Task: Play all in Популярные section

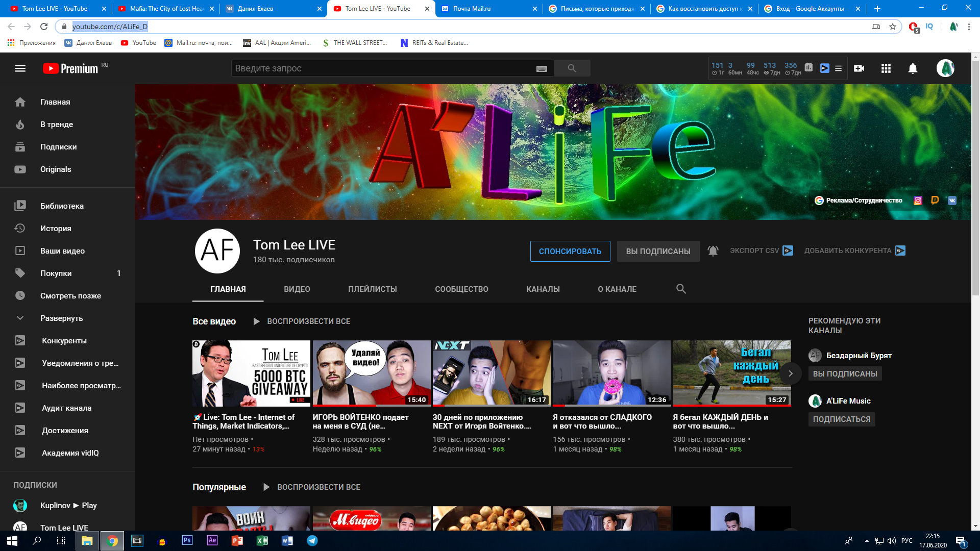Action: tap(311, 487)
